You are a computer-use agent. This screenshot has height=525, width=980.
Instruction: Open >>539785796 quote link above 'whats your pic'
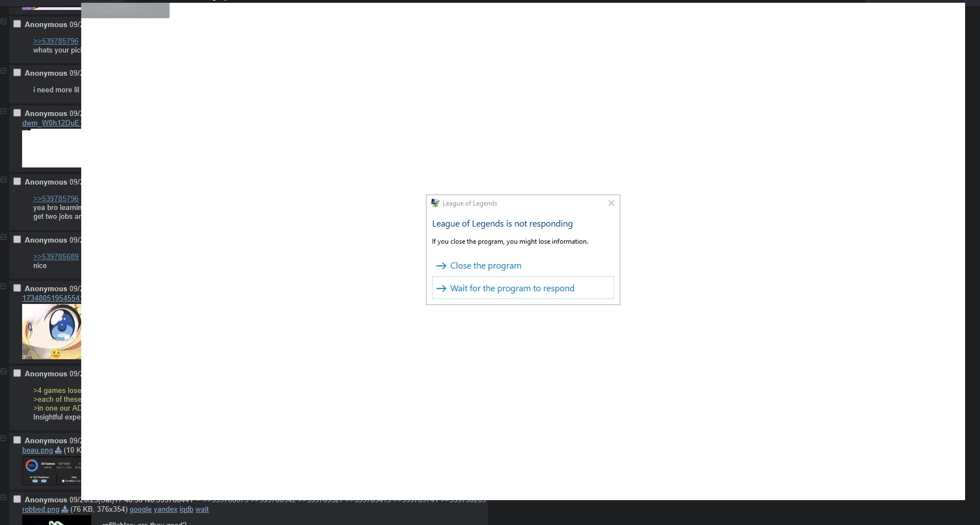tap(56, 41)
